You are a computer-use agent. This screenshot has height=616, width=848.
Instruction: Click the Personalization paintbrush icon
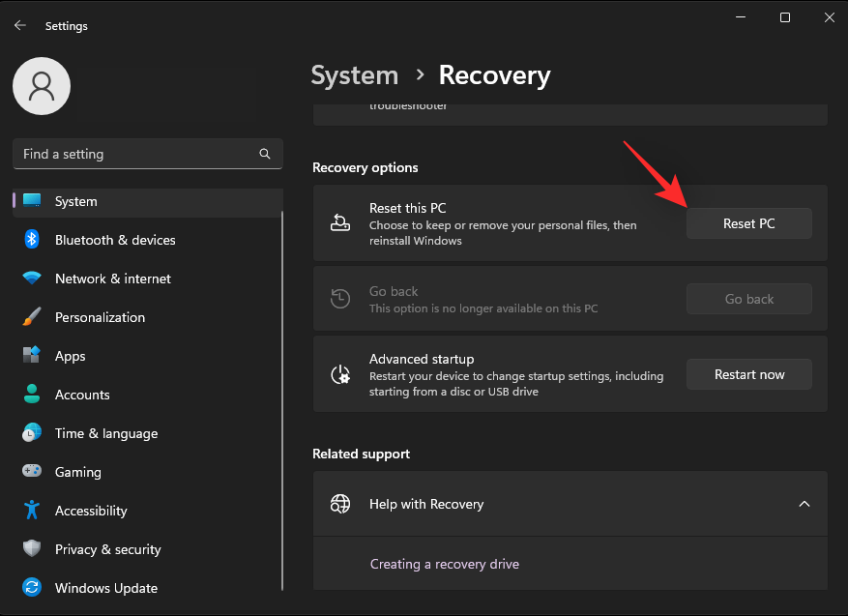pyautogui.click(x=32, y=316)
